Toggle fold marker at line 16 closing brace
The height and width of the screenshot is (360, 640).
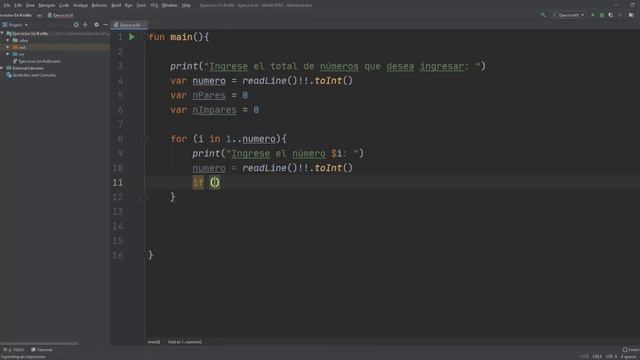tap(144, 256)
